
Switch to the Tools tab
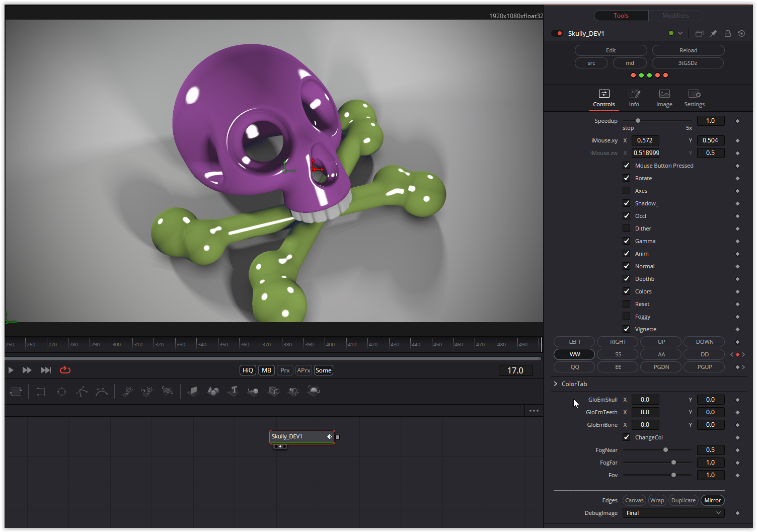tap(621, 16)
